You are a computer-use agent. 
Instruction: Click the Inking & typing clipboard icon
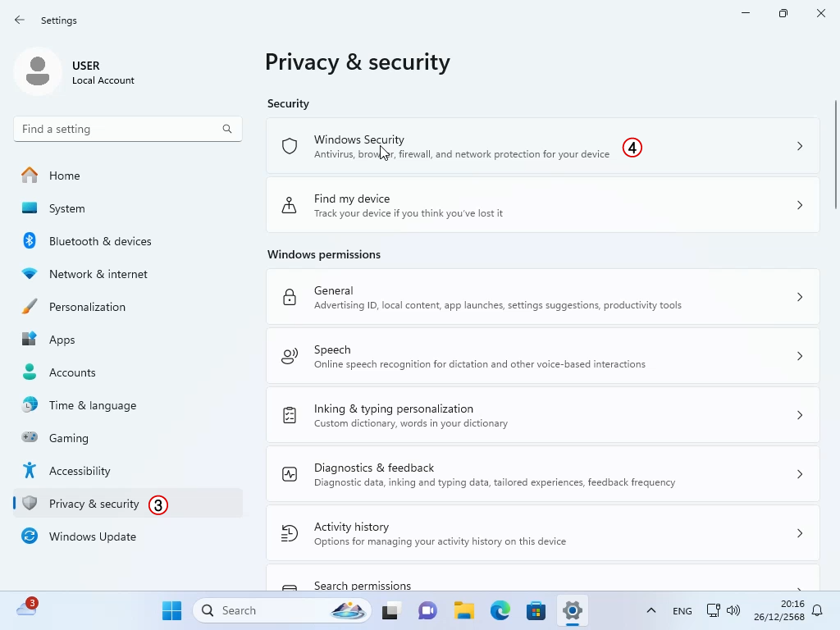290,415
